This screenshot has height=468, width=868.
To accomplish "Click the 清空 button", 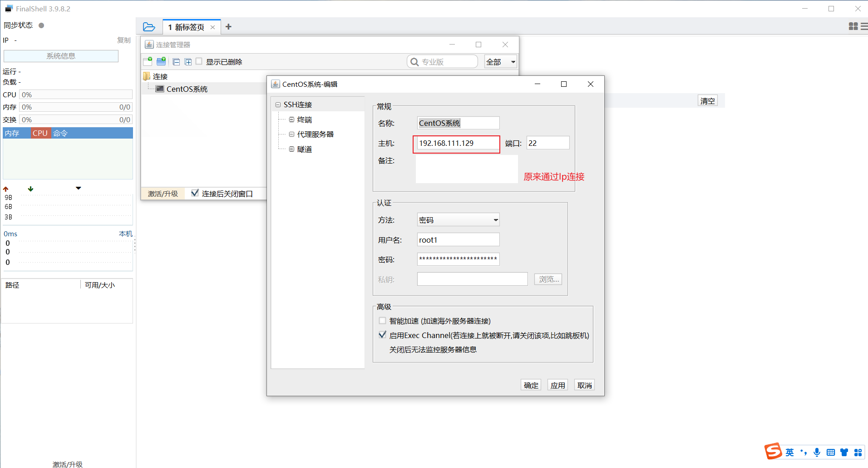I will [x=707, y=101].
